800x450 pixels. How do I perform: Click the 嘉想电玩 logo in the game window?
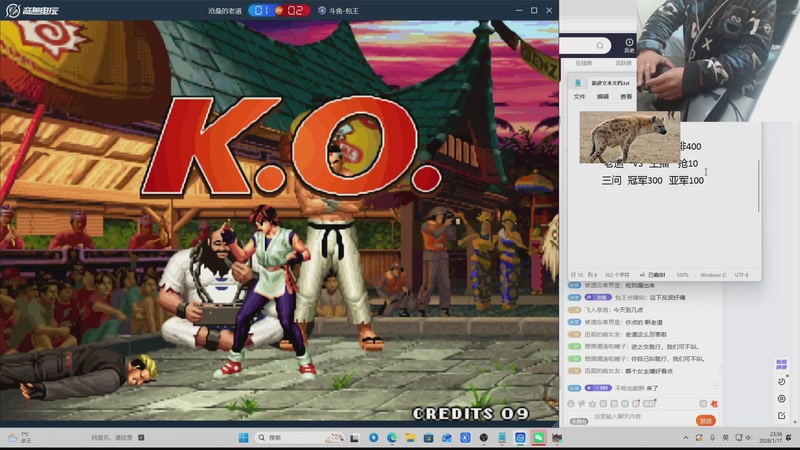33,10
